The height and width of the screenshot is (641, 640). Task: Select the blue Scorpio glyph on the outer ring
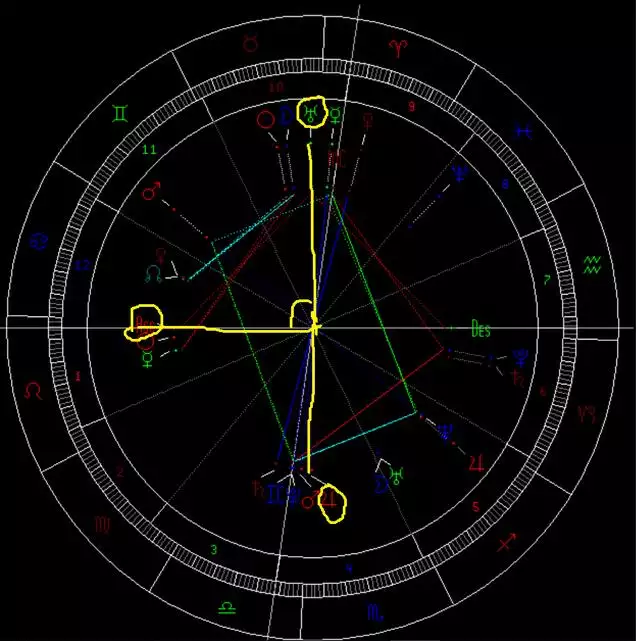click(374, 609)
